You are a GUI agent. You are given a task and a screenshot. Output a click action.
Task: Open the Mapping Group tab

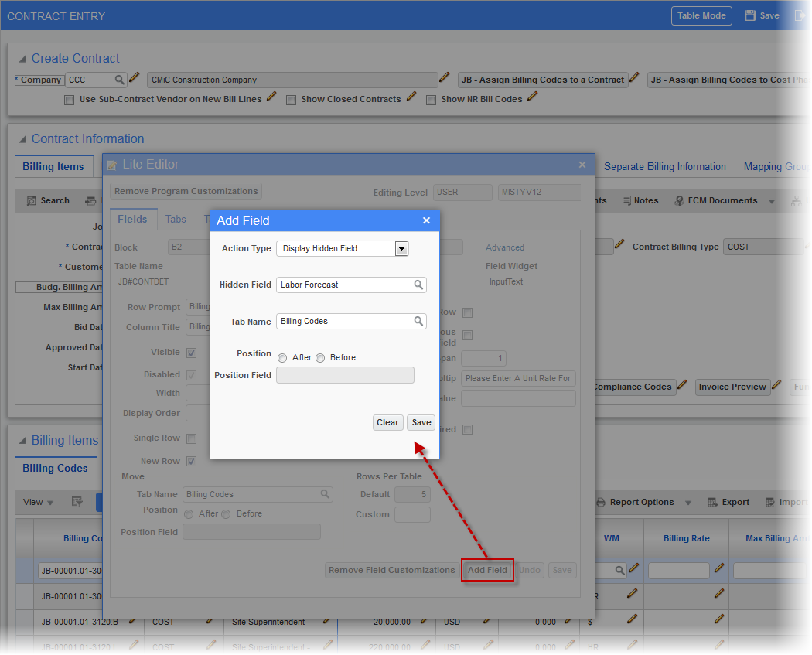click(775, 167)
